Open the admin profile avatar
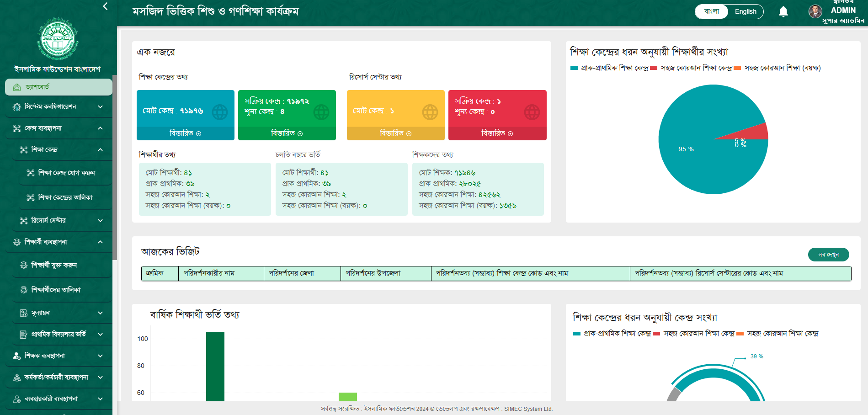The image size is (868, 415). (x=815, y=11)
